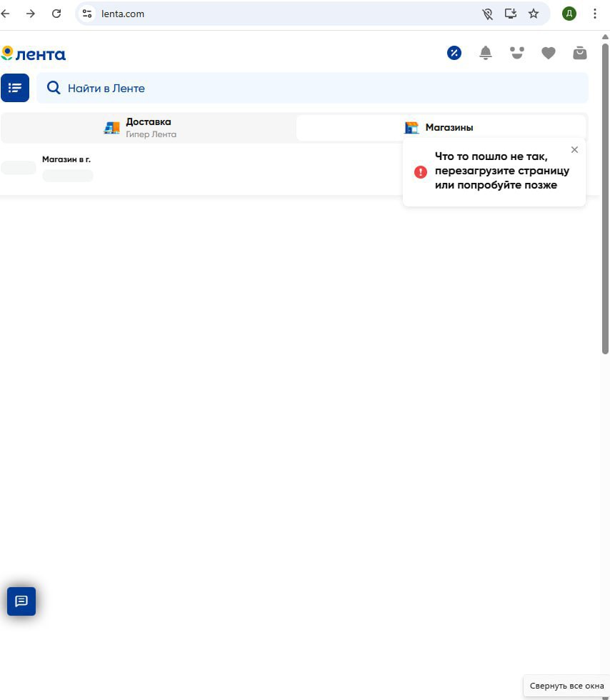Click Свернуть все окна tooltip
Image resolution: width=610 pixels, height=700 pixels.
click(x=566, y=686)
